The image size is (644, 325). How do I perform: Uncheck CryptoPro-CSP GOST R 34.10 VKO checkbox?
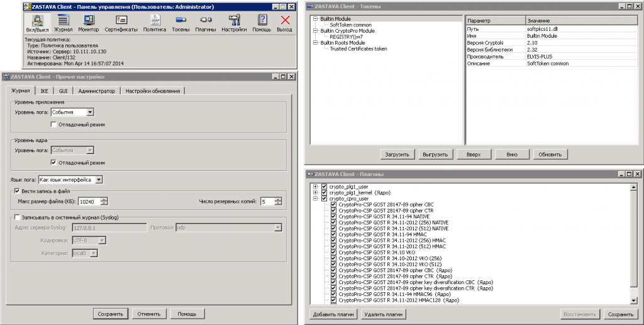pos(333,252)
